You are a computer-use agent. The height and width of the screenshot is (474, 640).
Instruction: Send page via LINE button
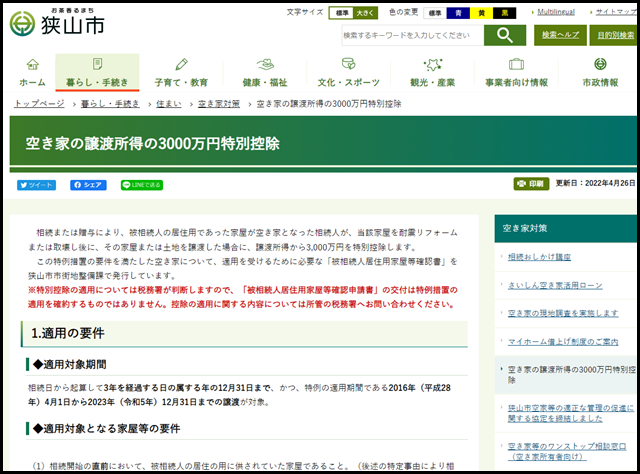[142, 185]
